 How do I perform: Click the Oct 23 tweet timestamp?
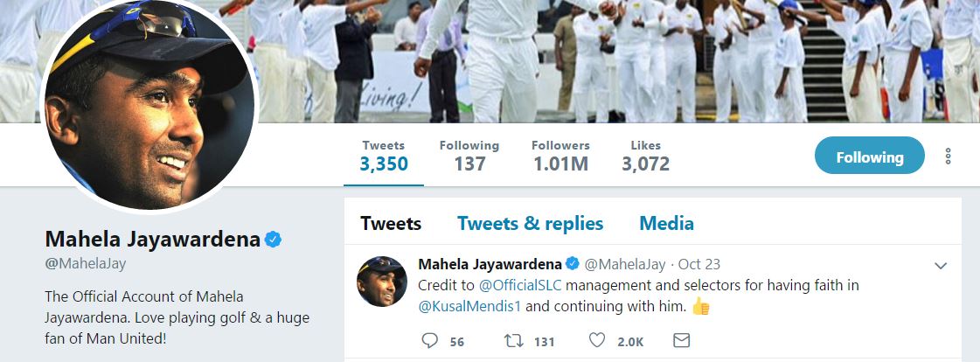699,264
